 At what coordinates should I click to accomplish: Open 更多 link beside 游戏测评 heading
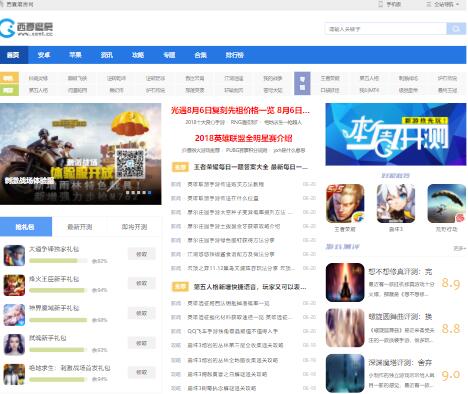[x=459, y=248]
